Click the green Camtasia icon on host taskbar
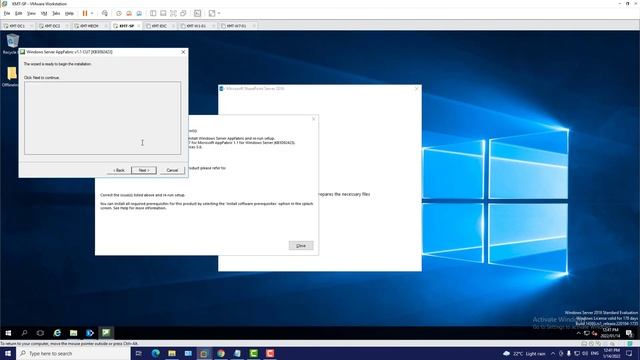640x360 pixels. 253,353
